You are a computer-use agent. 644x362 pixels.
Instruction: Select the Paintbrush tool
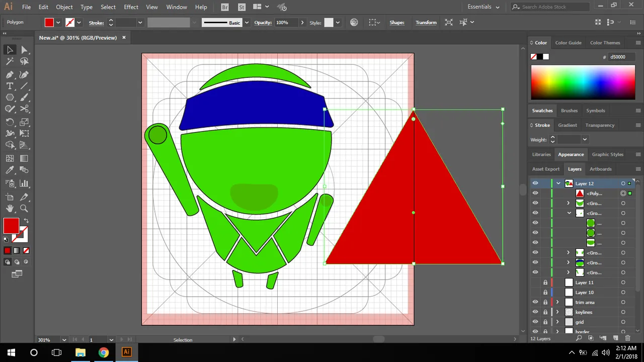click(x=24, y=98)
